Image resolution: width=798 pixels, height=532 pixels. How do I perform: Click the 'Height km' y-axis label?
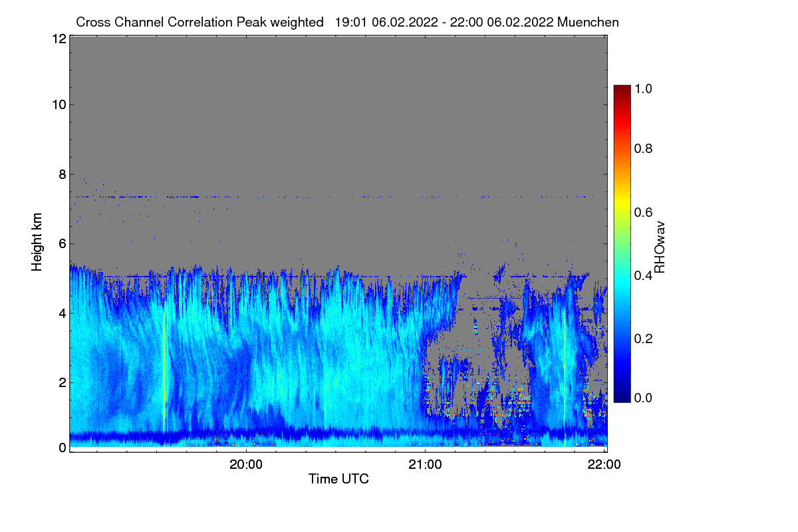37,243
